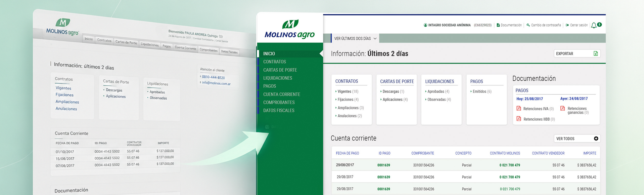Go to CUENTA CORRIENTE in the sidebar
The height and width of the screenshot is (195, 644).
(282, 94)
